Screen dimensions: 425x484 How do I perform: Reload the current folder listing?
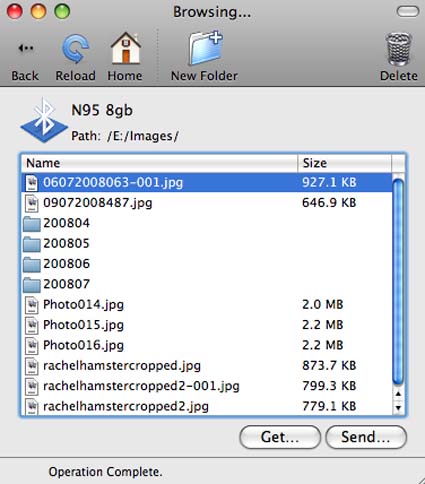pos(75,49)
